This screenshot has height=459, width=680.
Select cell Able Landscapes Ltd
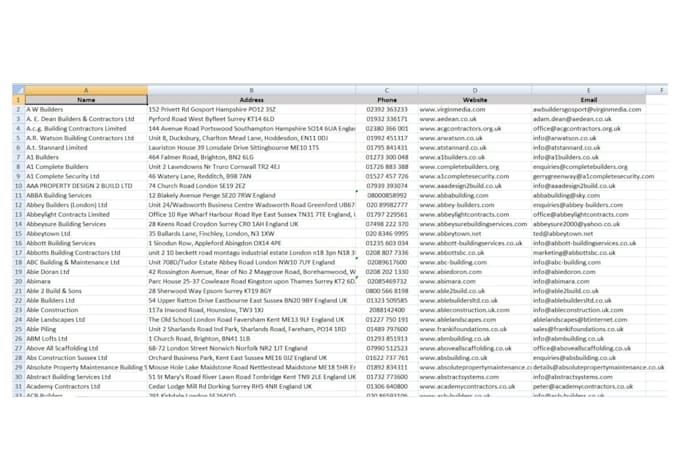coord(86,319)
